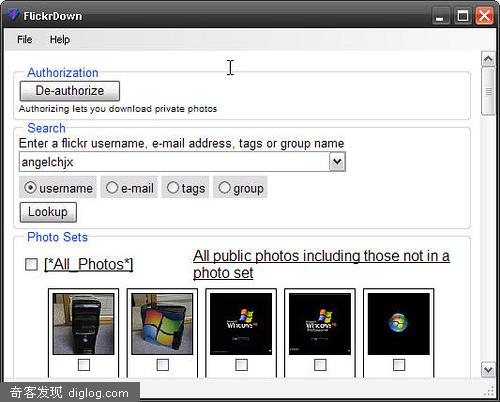Expand the search history dropdown arrow
Viewport: 500px width, 402px height.
pos(337,162)
